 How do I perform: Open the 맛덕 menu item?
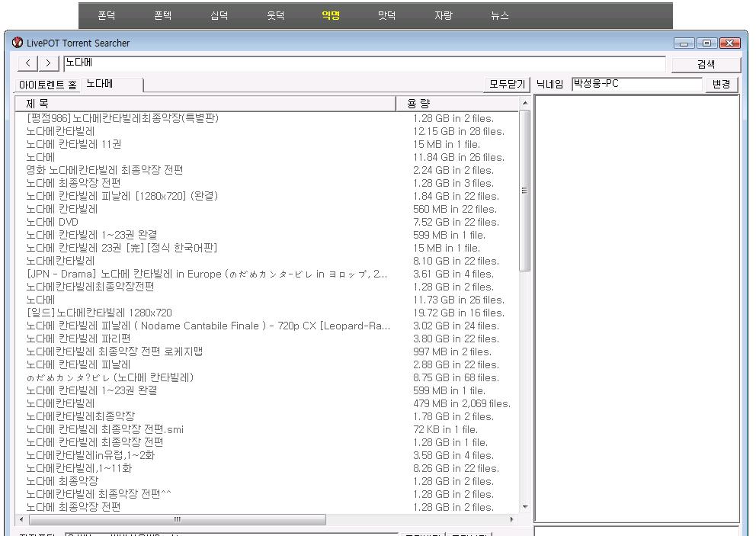387,15
